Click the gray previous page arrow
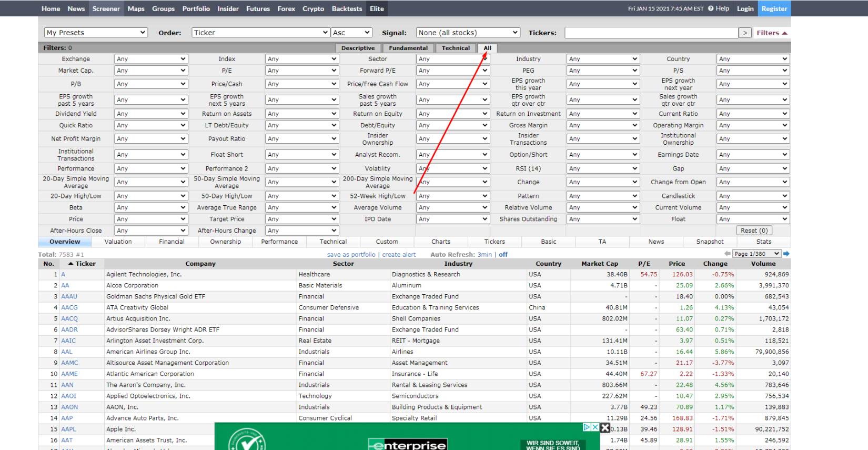This screenshot has height=450, width=868. click(728, 254)
